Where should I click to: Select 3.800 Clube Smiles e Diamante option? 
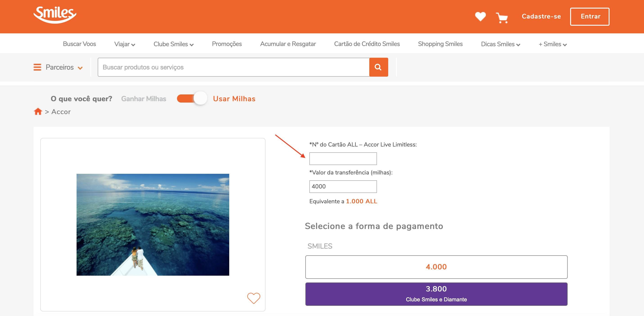[x=436, y=294]
